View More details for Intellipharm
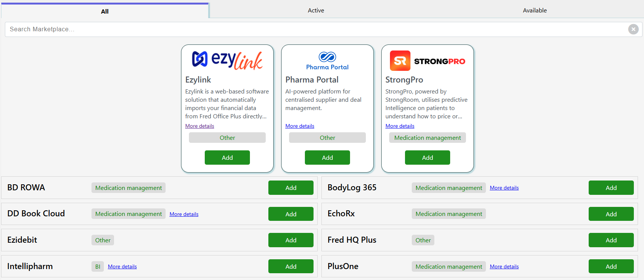 pos(122,267)
